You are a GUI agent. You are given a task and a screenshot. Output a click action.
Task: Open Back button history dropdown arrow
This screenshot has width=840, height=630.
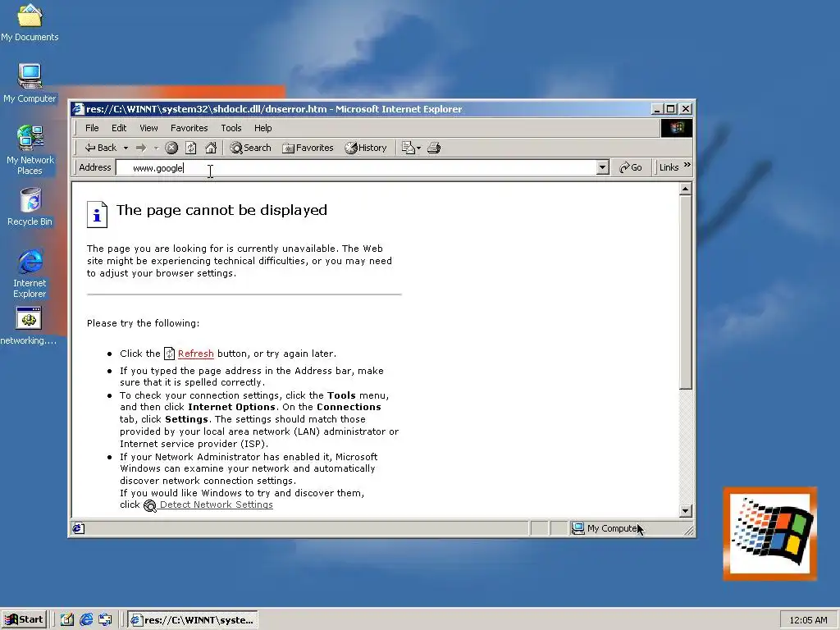pyautogui.click(x=126, y=148)
